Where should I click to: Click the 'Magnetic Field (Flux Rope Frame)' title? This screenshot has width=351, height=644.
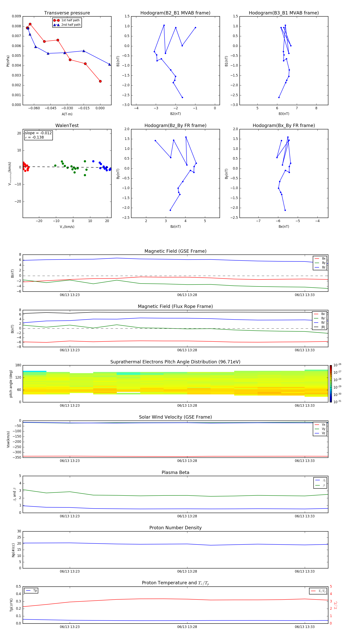(x=175, y=307)
